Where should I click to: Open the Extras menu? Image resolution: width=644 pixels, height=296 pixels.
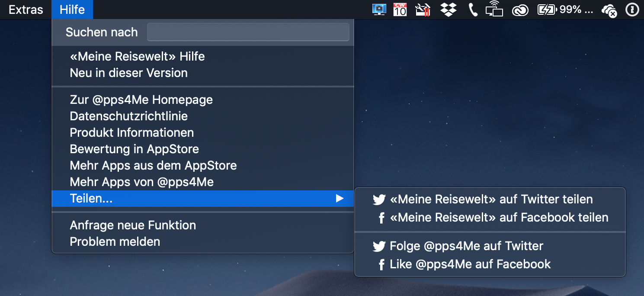pyautogui.click(x=26, y=10)
